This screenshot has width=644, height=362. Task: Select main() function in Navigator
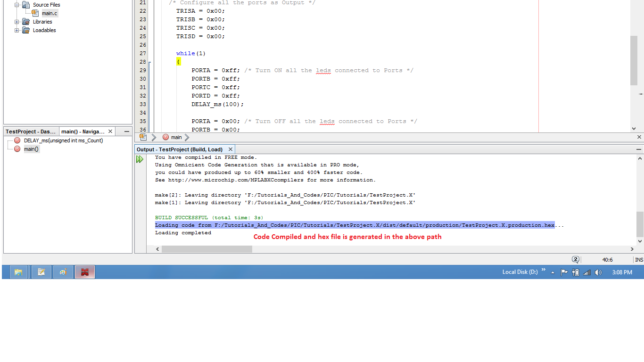coord(32,149)
